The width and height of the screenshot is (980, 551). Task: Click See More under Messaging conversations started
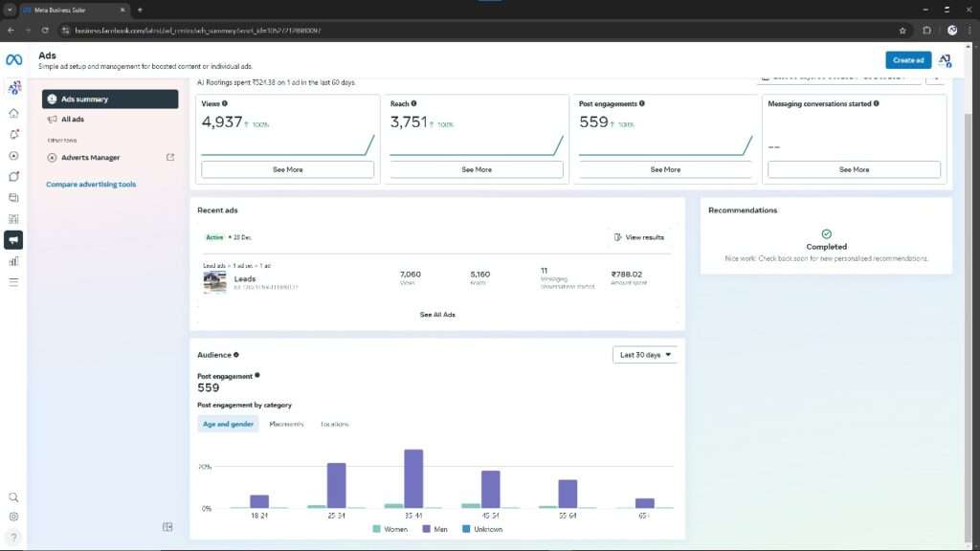854,169
